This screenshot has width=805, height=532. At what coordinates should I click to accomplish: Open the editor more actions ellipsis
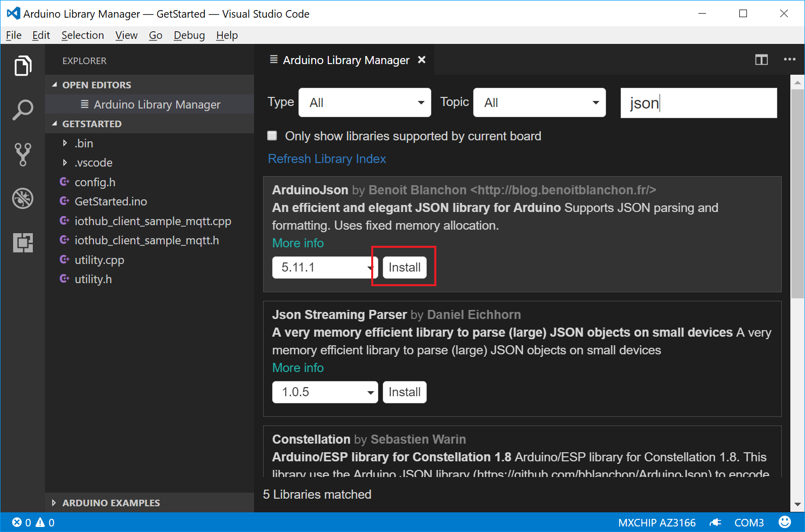(789, 60)
